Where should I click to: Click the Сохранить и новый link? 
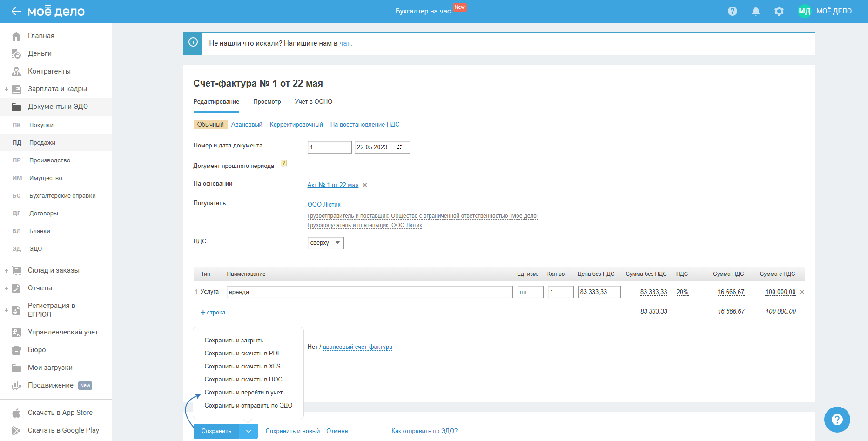292,431
